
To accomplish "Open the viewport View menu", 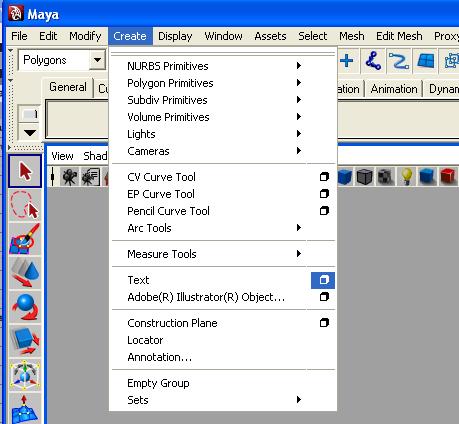I will tap(62, 156).
